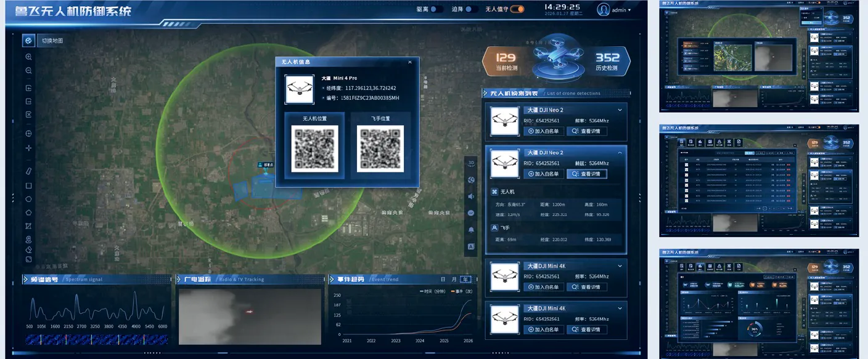Click the location pin marker tool
The image size is (868, 359).
tap(28, 240)
